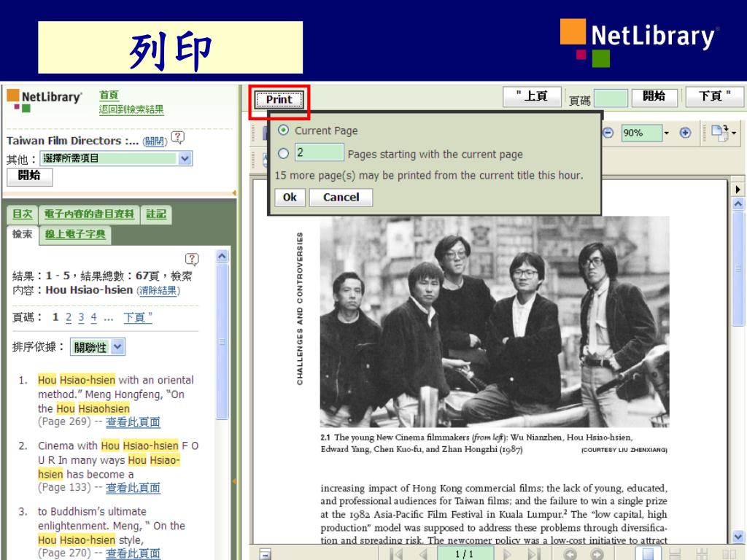Click the rotate page icon
Image resolution: width=747 pixels, height=560 pixels.
pyautogui.click(x=719, y=133)
